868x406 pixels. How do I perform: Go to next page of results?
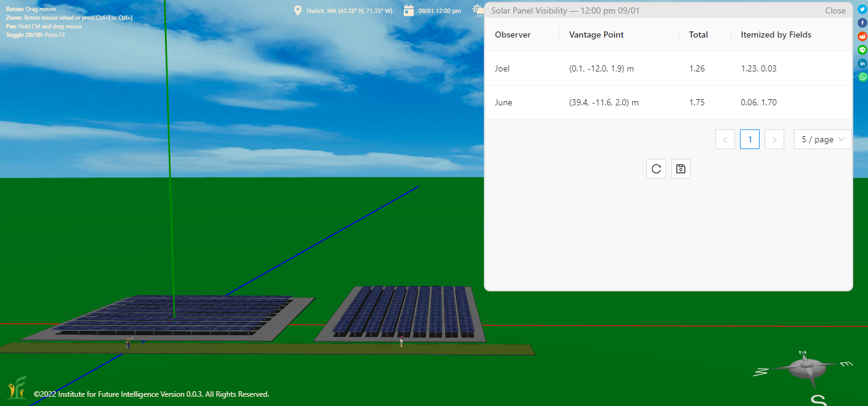(x=774, y=139)
